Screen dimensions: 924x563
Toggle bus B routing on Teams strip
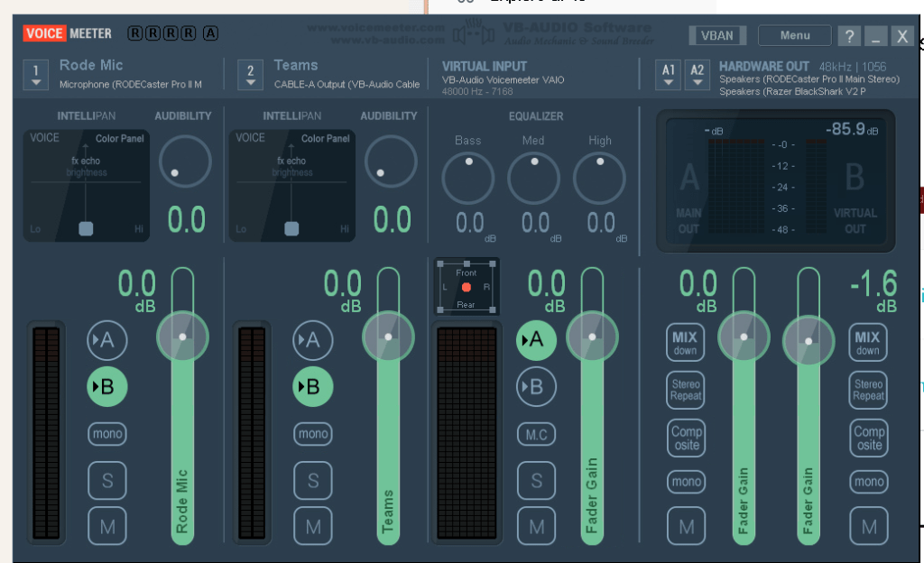click(x=313, y=387)
